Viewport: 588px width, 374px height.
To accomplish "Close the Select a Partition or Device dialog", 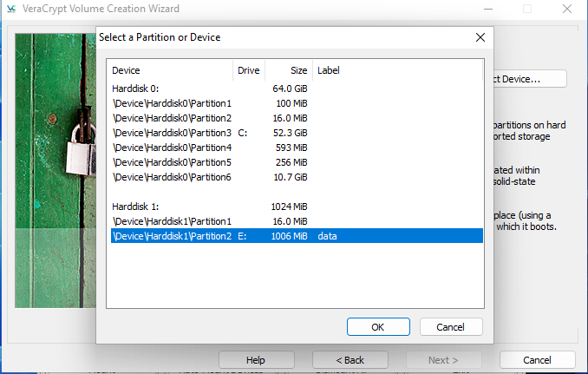I will (480, 37).
